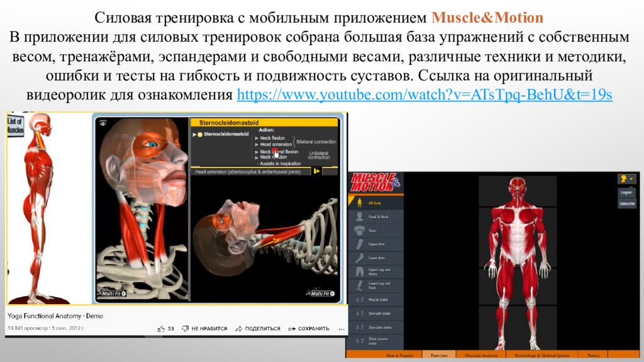Screen dimensions: 644x362
Task: Open the Stretches index A-Z list
Action: point(376,327)
